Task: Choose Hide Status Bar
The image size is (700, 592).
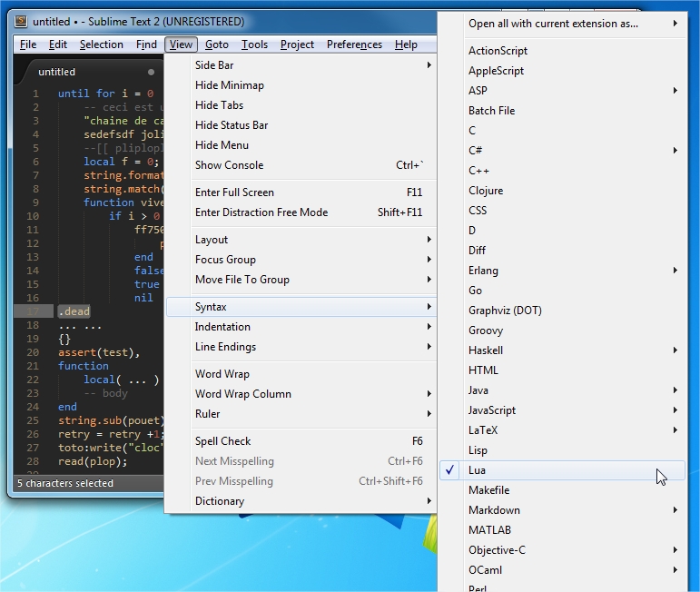Action: (x=301, y=125)
